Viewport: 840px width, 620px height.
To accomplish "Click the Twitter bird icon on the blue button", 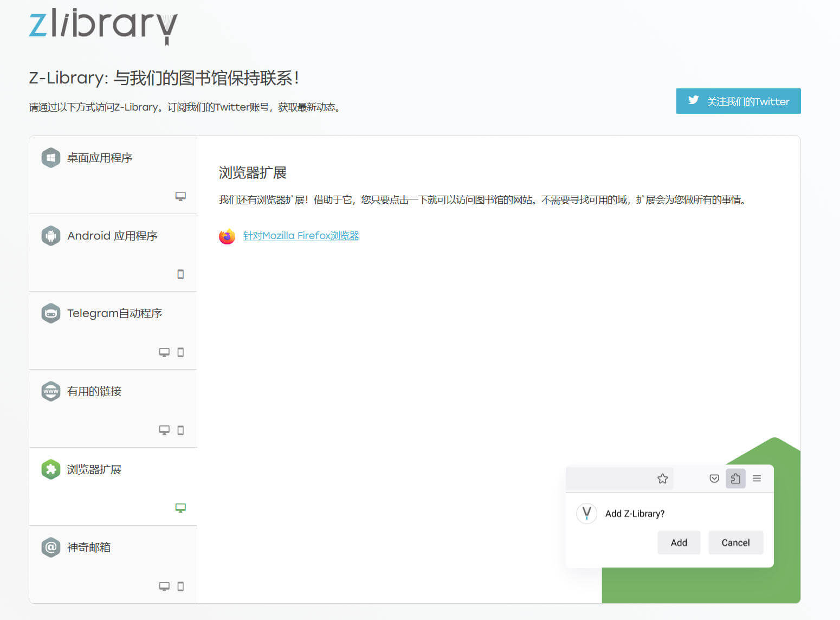I will (693, 100).
